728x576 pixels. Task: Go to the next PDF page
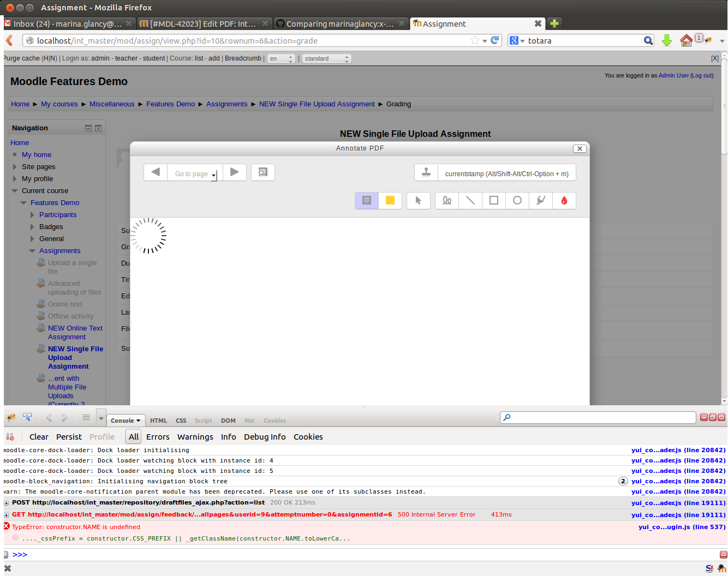tap(235, 172)
